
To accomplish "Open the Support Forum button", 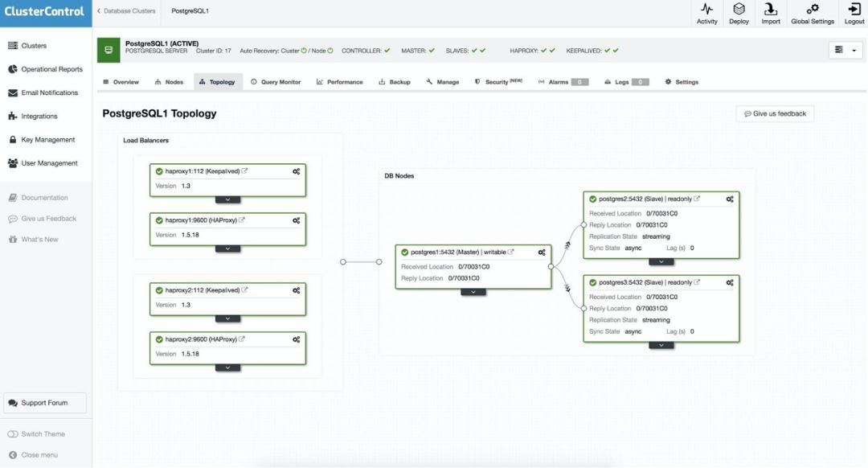I will [x=45, y=403].
